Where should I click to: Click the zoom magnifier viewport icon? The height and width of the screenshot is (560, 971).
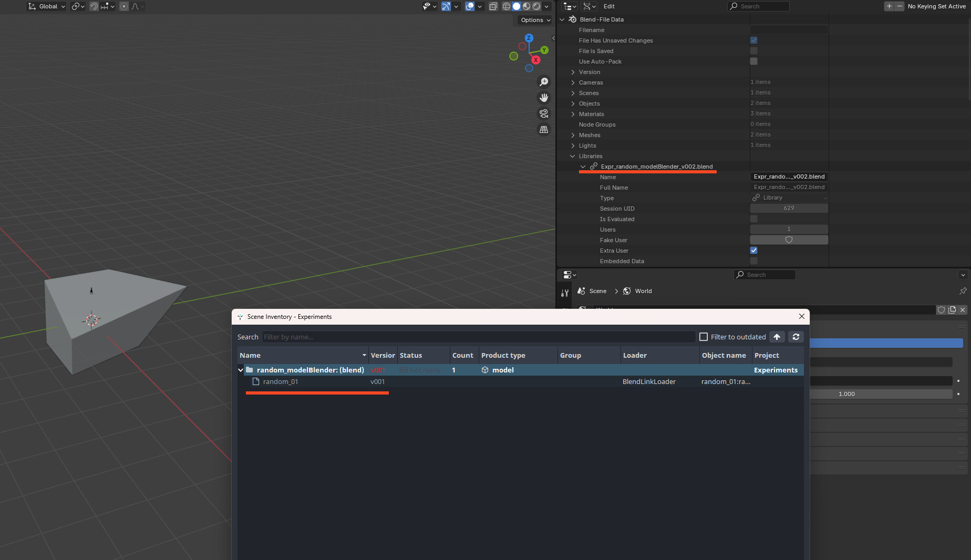click(x=544, y=82)
